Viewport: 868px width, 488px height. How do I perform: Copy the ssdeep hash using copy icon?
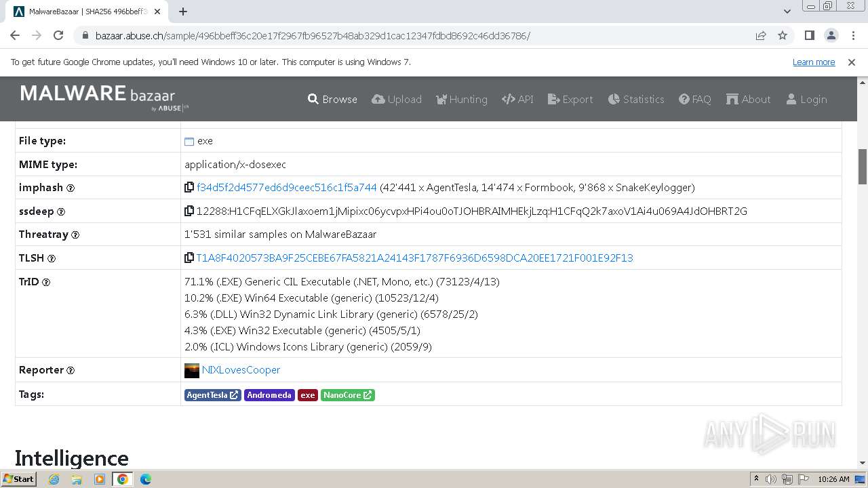[x=189, y=211]
